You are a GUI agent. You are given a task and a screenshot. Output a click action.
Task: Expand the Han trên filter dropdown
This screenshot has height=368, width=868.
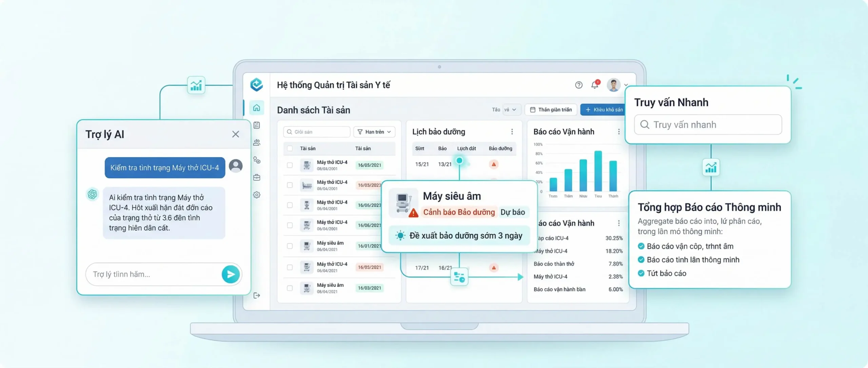click(374, 132)
